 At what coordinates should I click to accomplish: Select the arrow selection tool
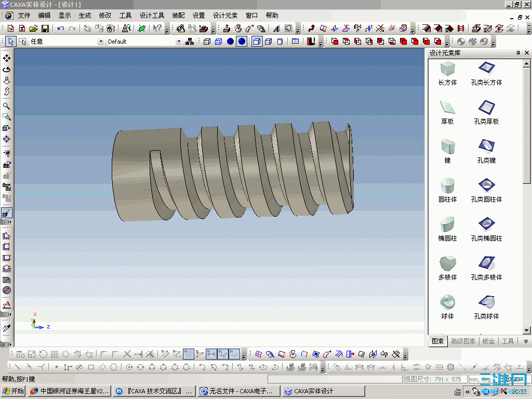(11, 42)
